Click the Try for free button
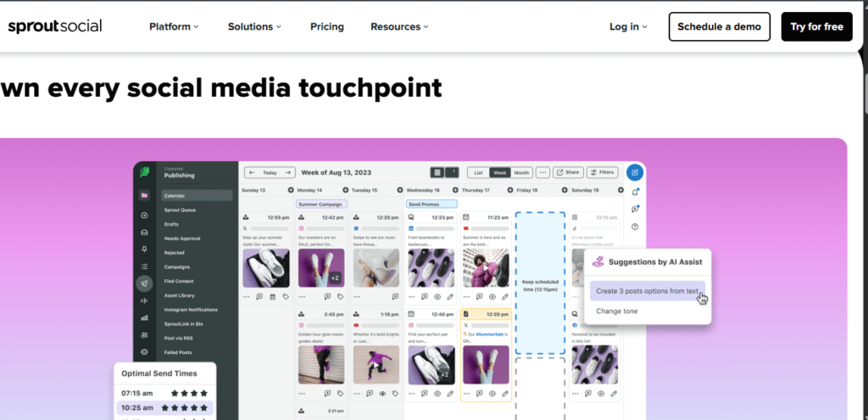The image size is (868, 420). (x=816, y=26)
